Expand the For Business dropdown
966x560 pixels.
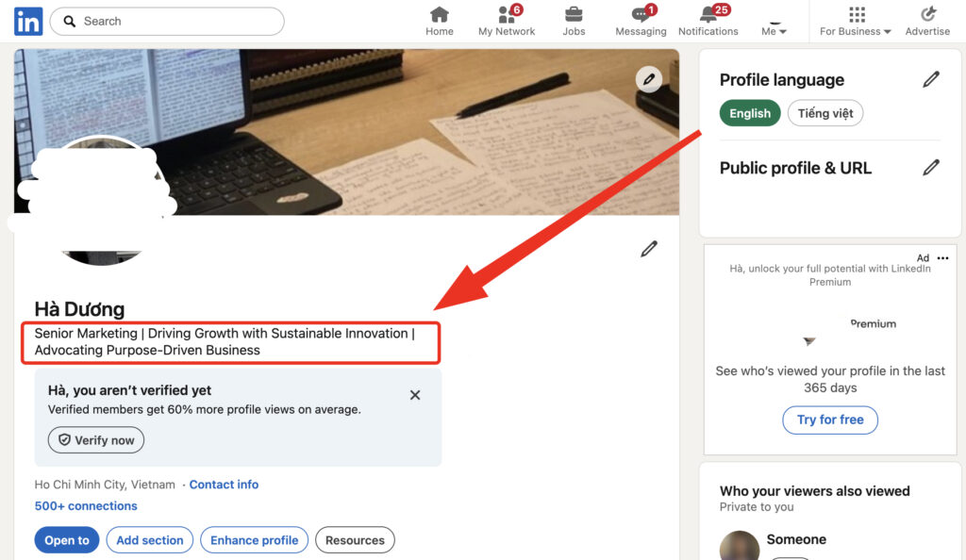click(855, 22)
